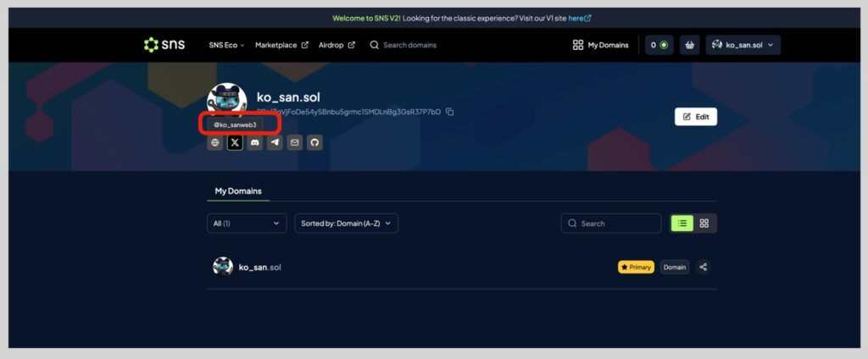The image size is (868, 359).
Task: Click the Domain tag badge
Action: coord(675,268)
